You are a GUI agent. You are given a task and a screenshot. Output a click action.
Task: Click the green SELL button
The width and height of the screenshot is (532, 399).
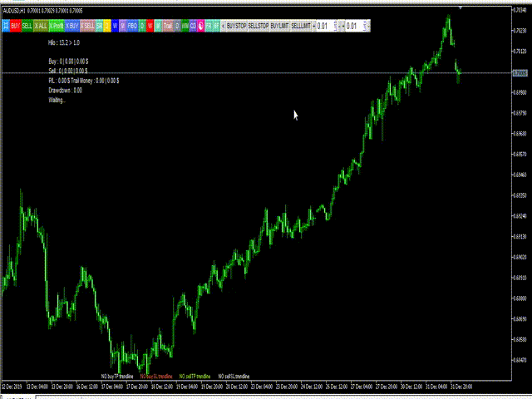27,26
